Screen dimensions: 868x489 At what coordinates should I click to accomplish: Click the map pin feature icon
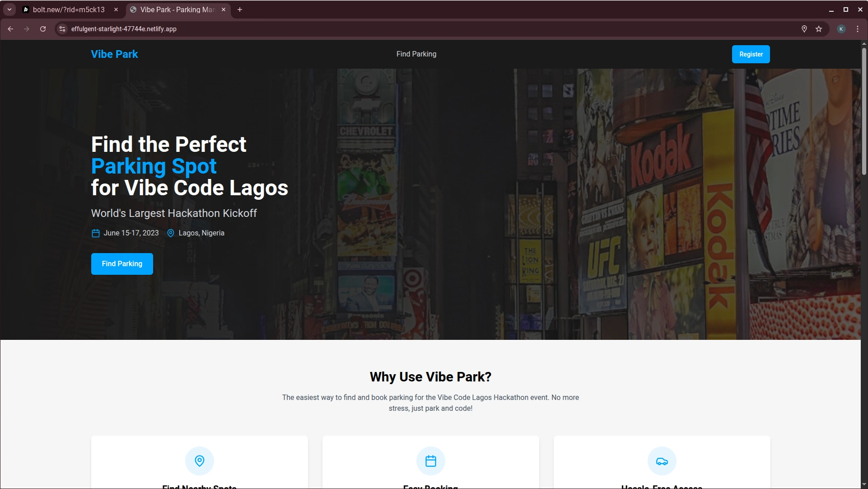pyautogui.click(x=199, y=461)
